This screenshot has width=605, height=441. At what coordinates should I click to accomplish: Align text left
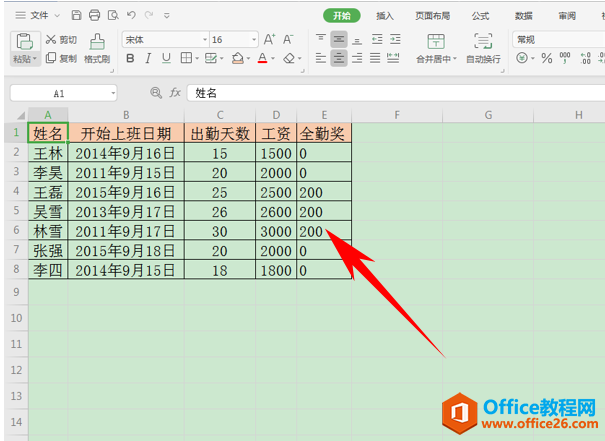pyautogui.click(x=320, y=58)
